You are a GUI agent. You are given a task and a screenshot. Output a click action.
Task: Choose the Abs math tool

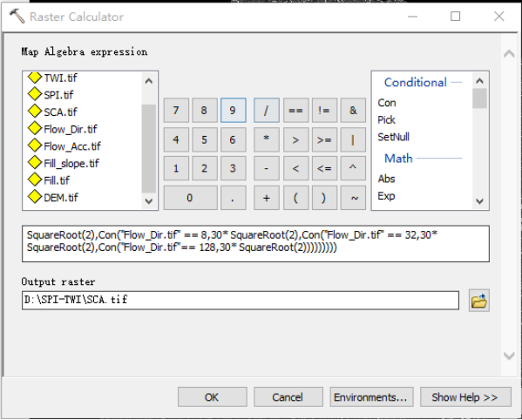click(x=387, y=179)
